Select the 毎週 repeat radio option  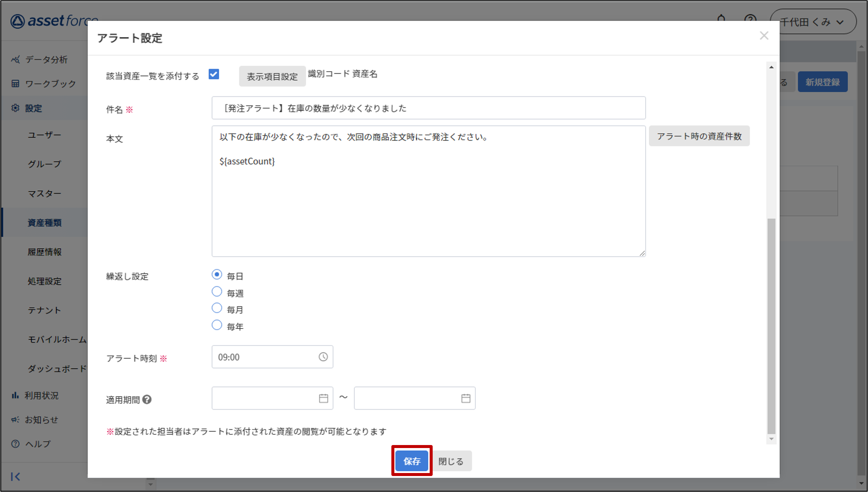pos(217,291)
